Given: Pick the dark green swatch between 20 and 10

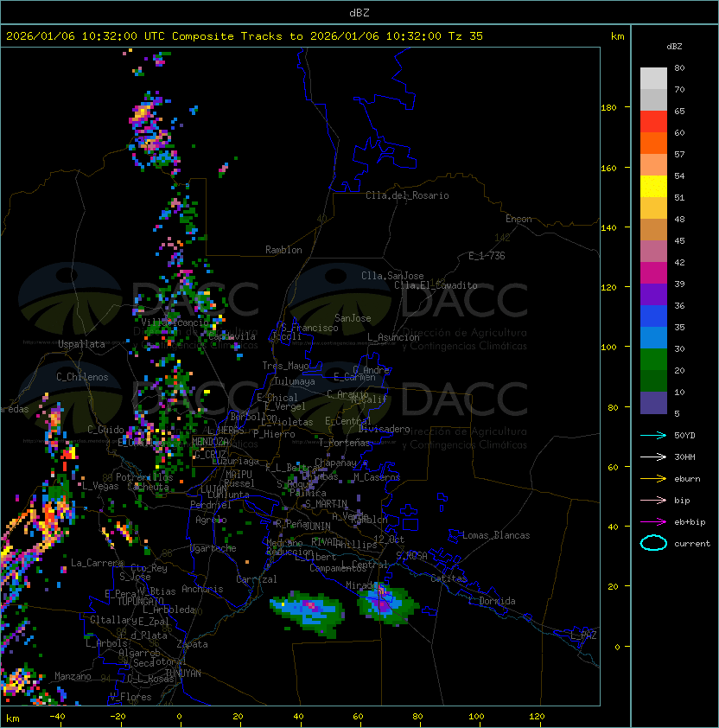Looking at the screenshot, I should click(x=653, y=380).
